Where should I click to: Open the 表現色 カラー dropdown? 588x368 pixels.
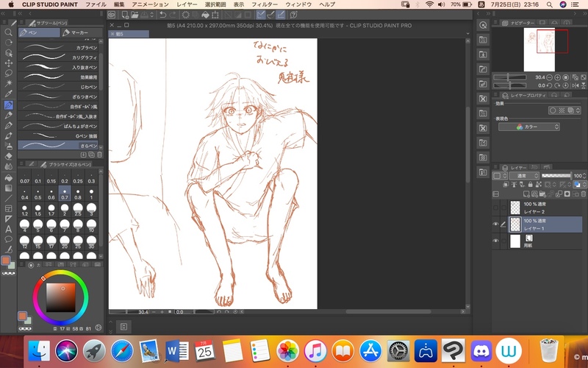click(x=528, y=127)
